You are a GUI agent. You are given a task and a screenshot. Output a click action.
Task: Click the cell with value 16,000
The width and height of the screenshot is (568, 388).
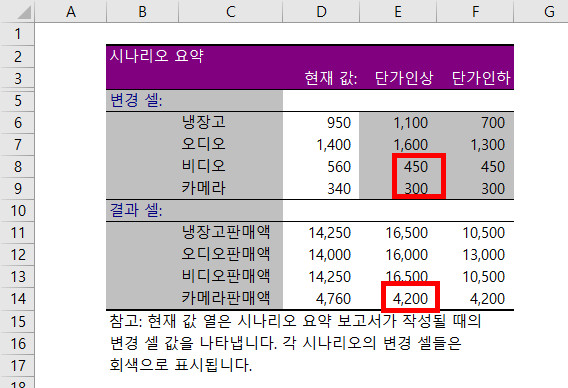(x=398, y=255)
